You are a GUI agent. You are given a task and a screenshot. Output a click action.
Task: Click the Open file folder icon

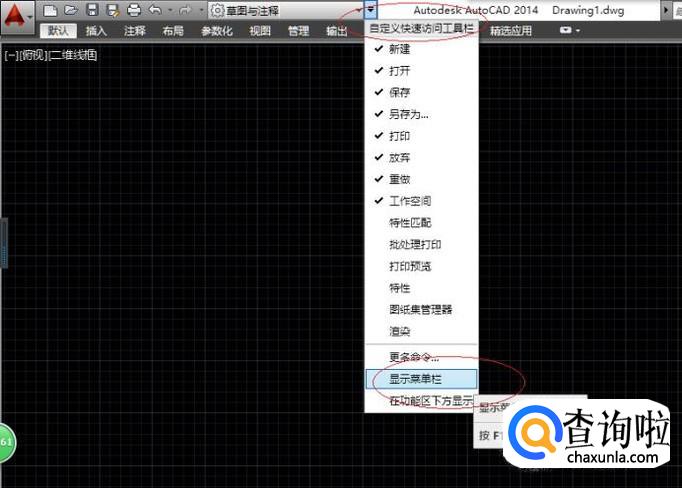[71, 10]
